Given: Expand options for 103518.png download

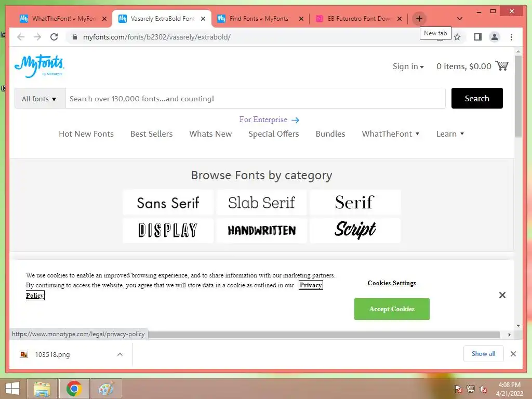Looking at the screenshot, I should (120, 354).
